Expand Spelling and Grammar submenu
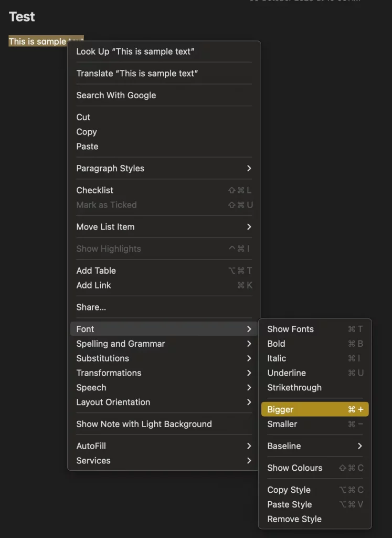The height and width of the screenshot is (538, 392). pyautogui.click(x=164, y=344)
